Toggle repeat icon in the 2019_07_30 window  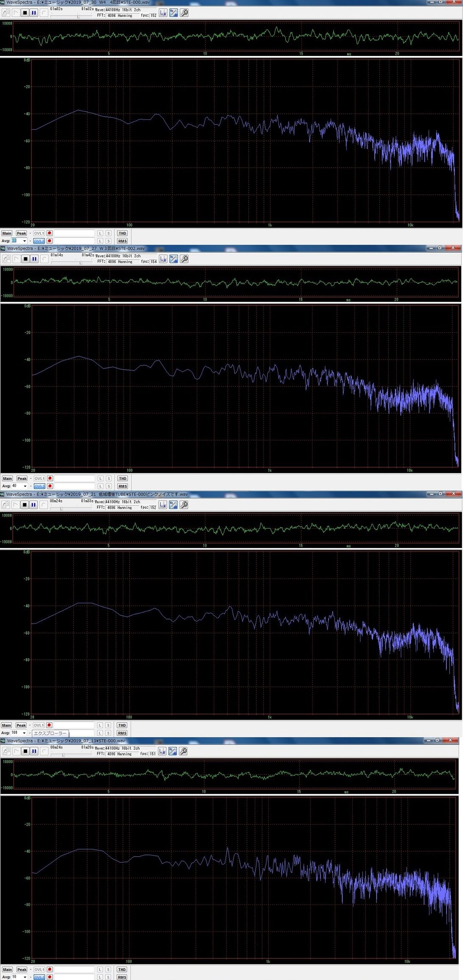44,13
